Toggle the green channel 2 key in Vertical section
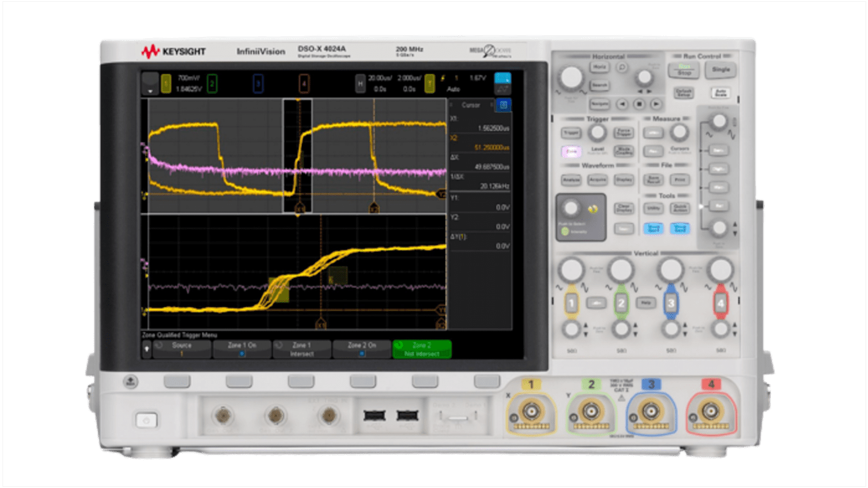This screenshot has height=488, width=868. 621,303
